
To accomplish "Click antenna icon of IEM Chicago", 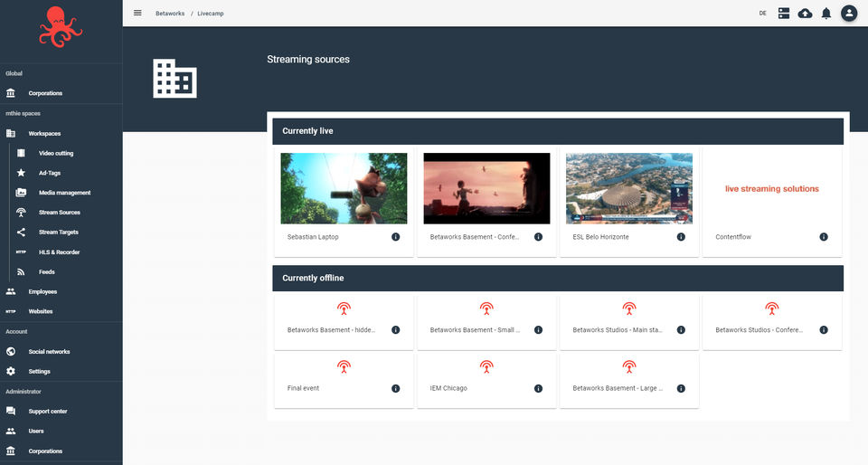I will [x=486, y=366].
